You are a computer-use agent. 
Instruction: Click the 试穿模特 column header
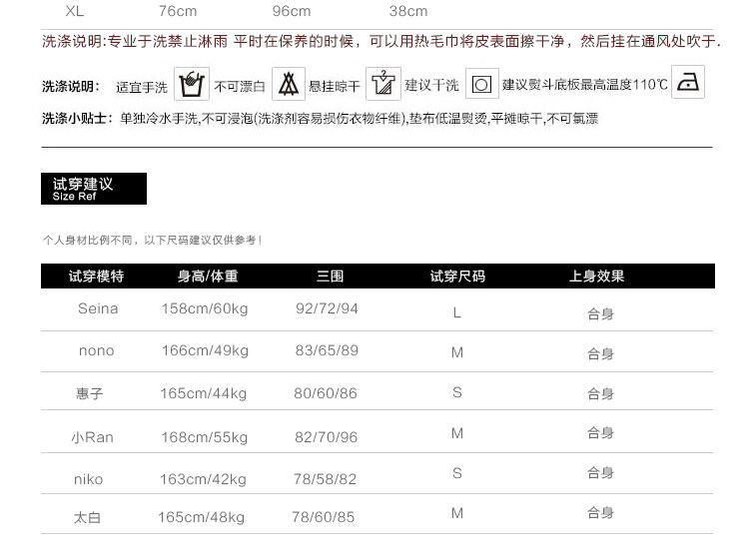(x=96, y=277)
